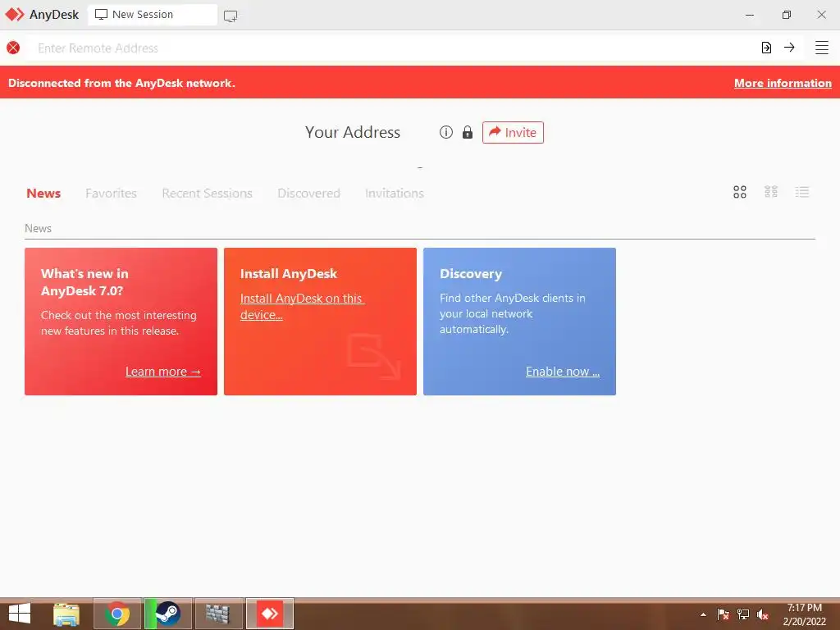This screenshot has width=840, height=630.
Task: Click the connect arrow icon
Action: coord(789,48)
